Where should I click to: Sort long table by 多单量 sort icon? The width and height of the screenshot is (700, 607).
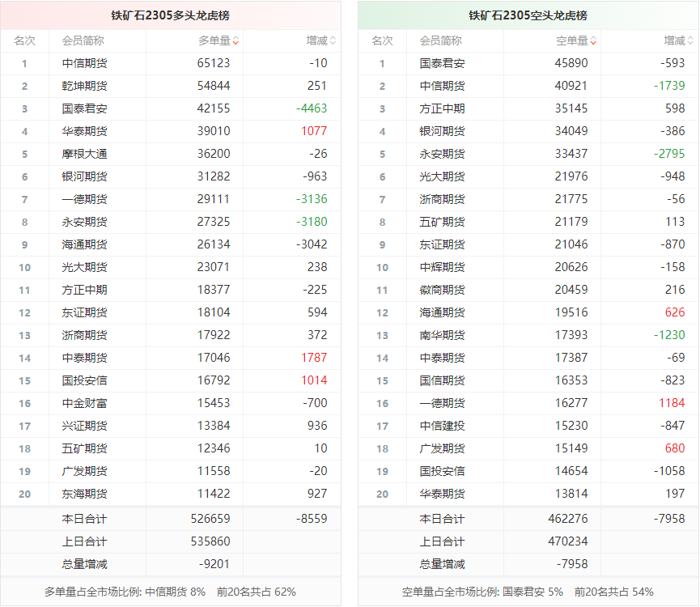click(x=235, y=40)
